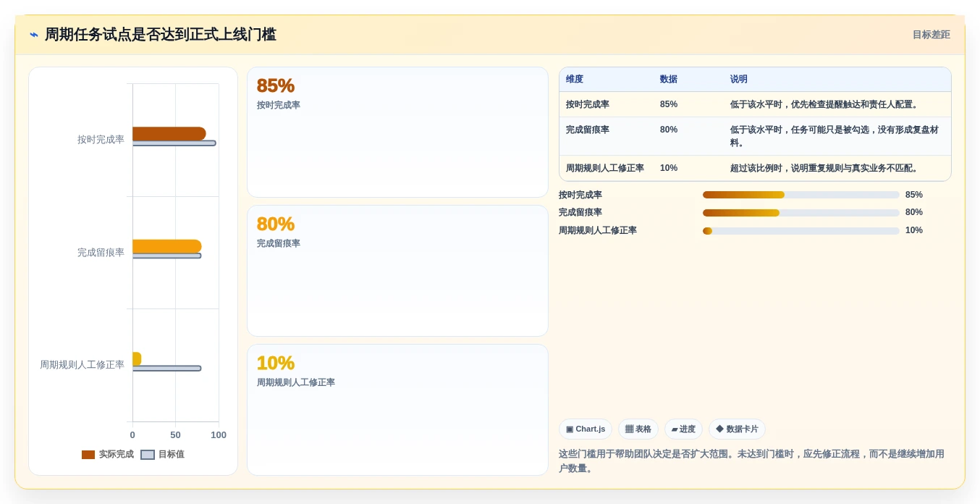Click the chart axis label 完成留痕率
The image size is (980, 504).
tap(101, 253)
